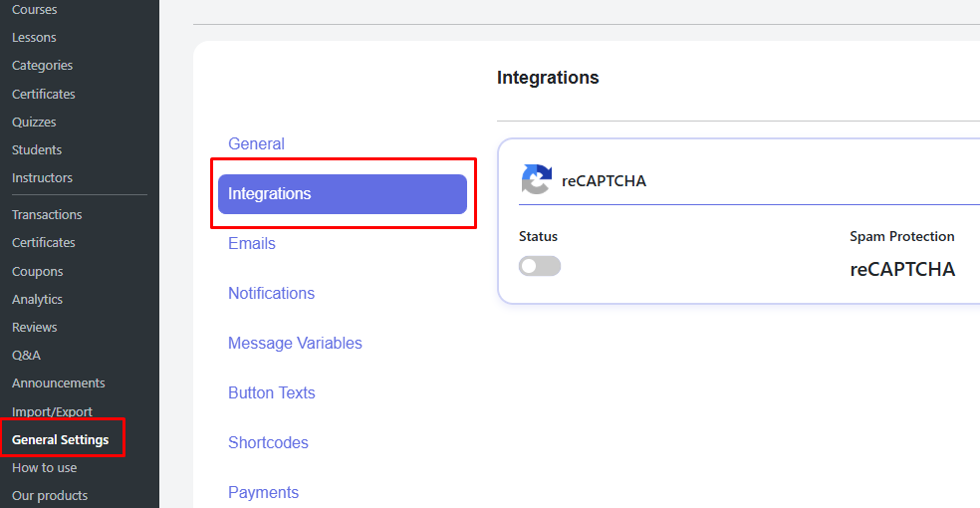The image size is (980, 508).
Task: Open the General settings tab
Action: (256, 143)
